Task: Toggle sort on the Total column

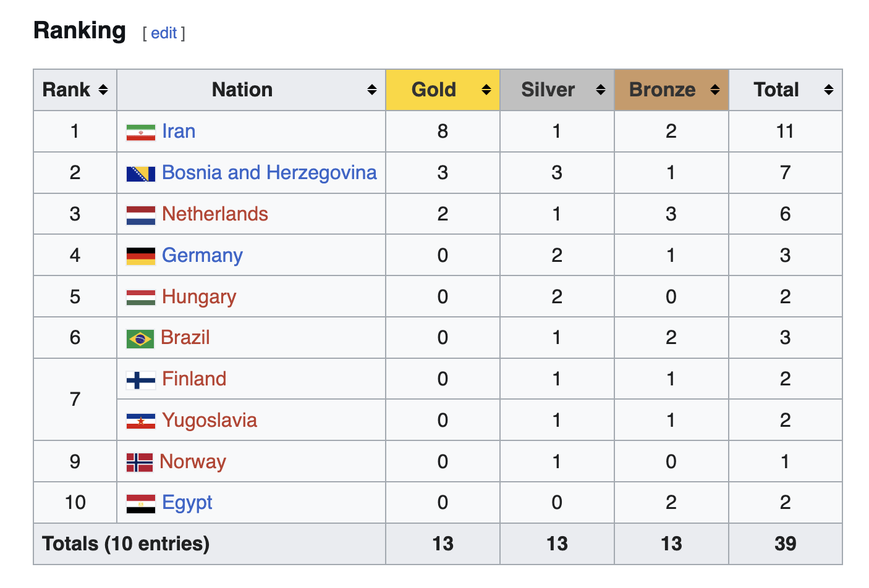Action: click(828, 90)
